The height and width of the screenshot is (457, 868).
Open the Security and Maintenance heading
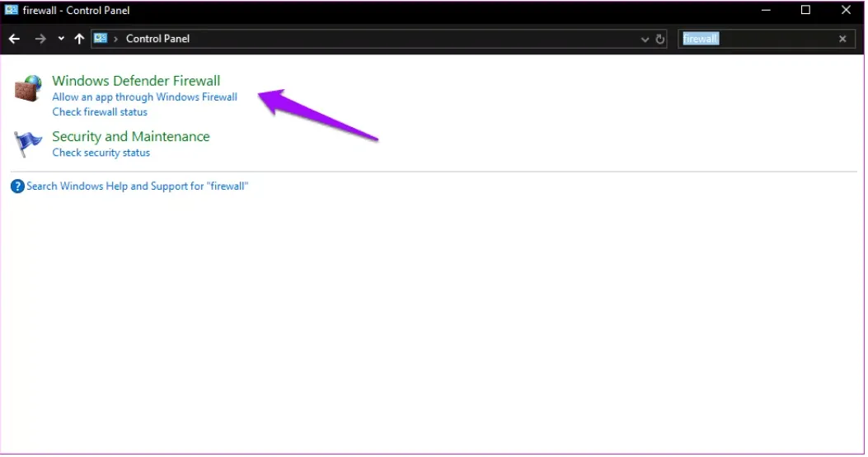pyautogui.click(x=130, y=137)
